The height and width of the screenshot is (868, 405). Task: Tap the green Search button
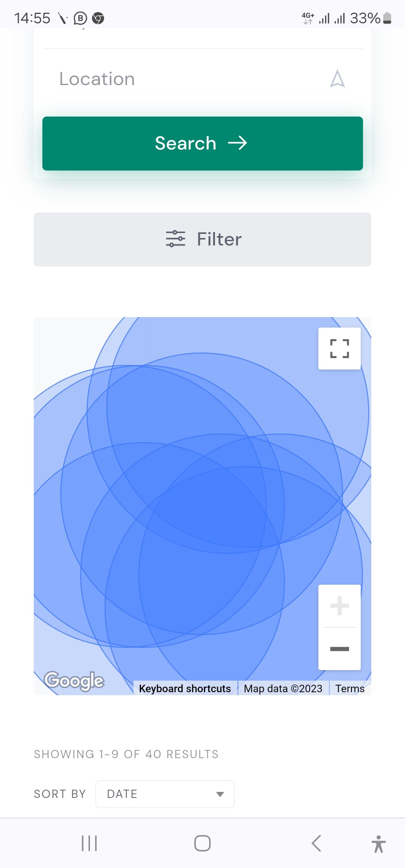pyautogui.click(x=202, y=144)
